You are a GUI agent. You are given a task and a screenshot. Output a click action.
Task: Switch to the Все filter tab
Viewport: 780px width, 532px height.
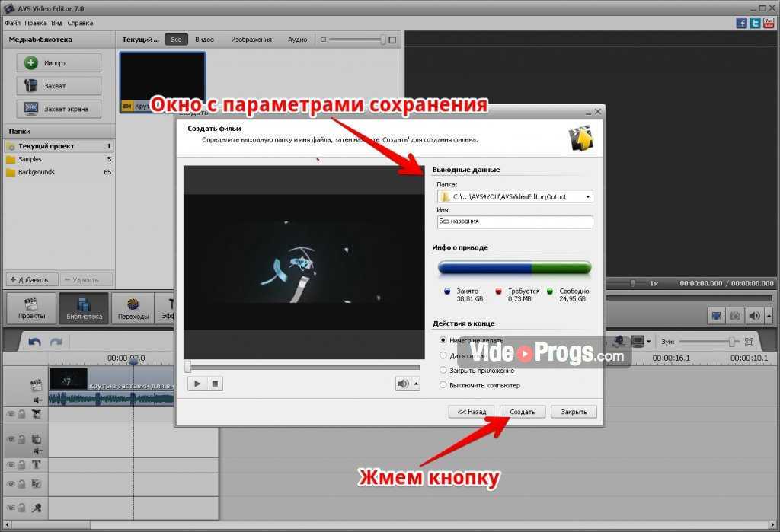pyautogui.click(x=176, y=40)
